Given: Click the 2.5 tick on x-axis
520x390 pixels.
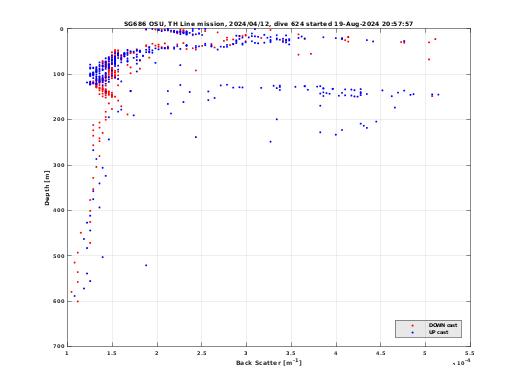Looking at the screenshot, I should (201, 353).
